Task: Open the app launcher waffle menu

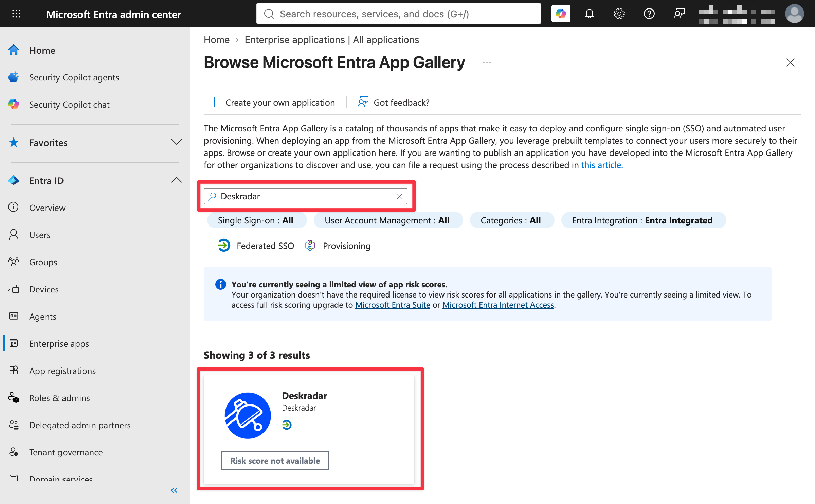Action: pos(16,14)
